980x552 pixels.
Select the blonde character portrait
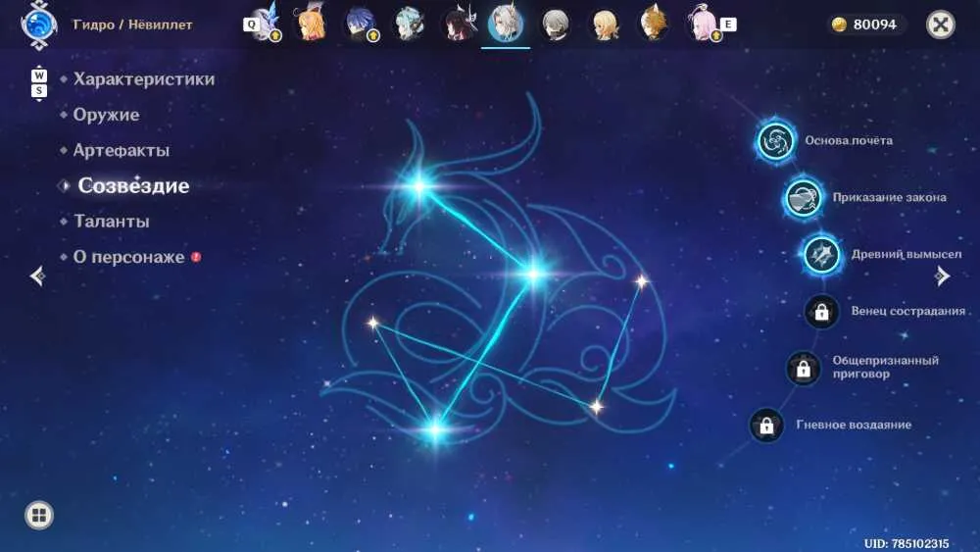pyautogui.click(x=605, y=25)
